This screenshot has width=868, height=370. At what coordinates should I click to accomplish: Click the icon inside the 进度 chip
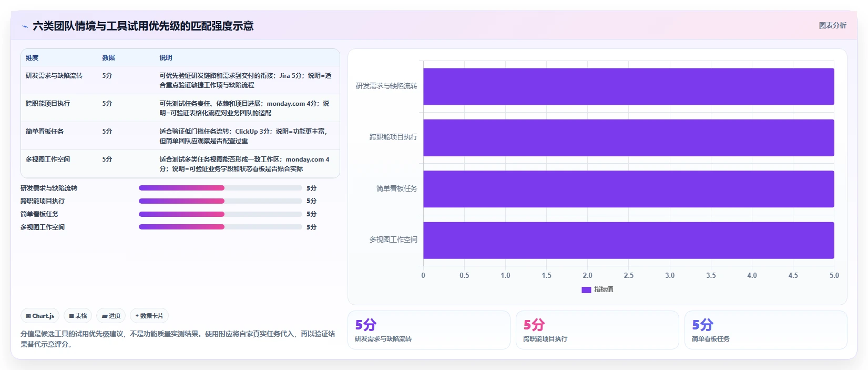(x=105, y=316)
